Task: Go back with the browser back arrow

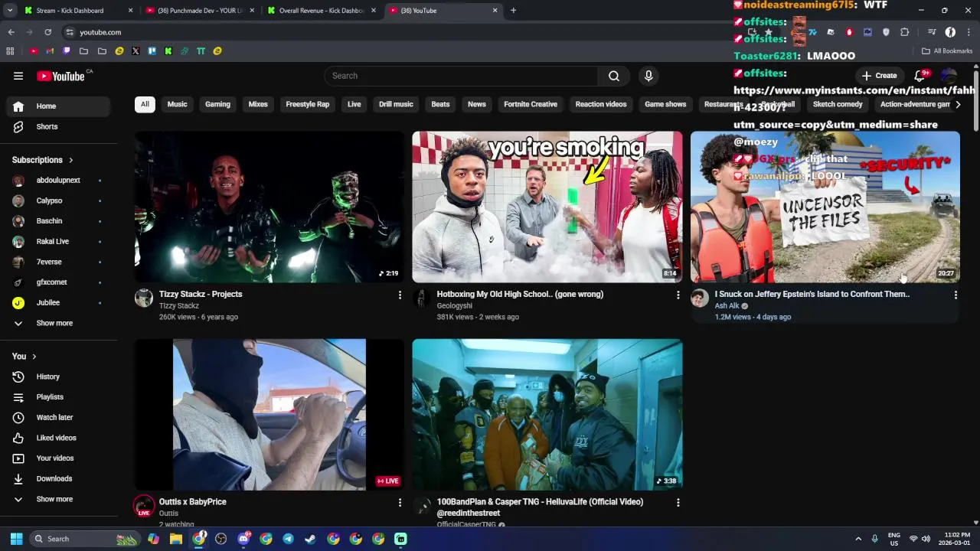Action: point(11,32)
